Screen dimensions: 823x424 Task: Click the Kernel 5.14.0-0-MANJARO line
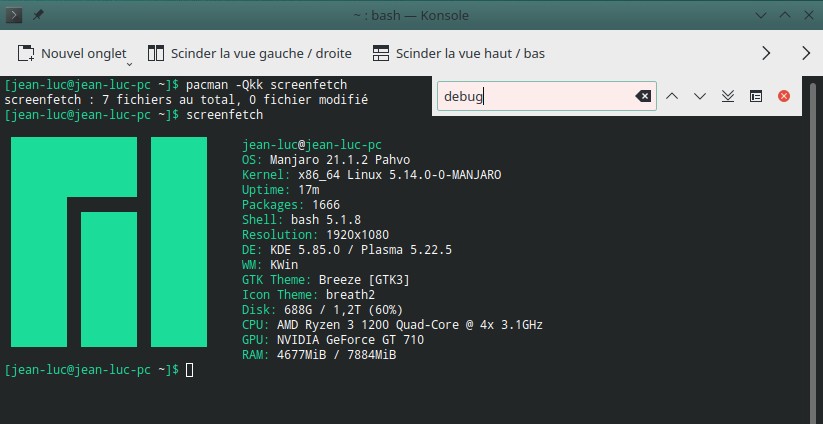tap(372, 175)
